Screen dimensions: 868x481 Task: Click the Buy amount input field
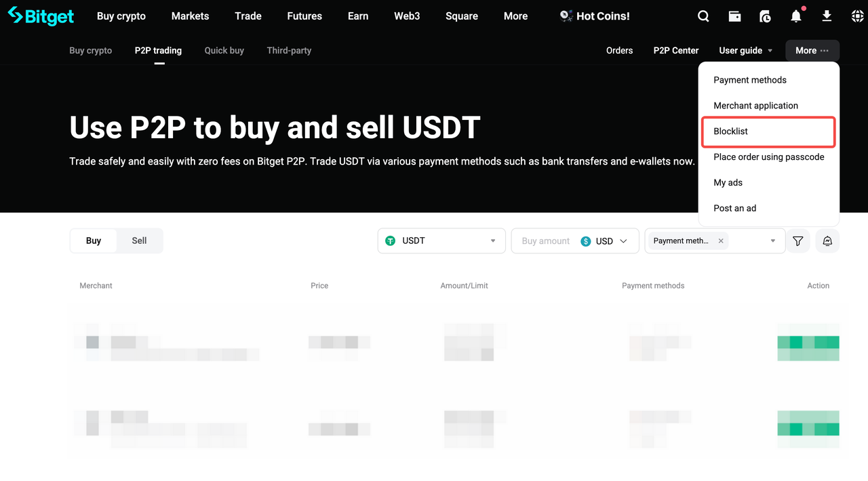(x=546, y=240)
